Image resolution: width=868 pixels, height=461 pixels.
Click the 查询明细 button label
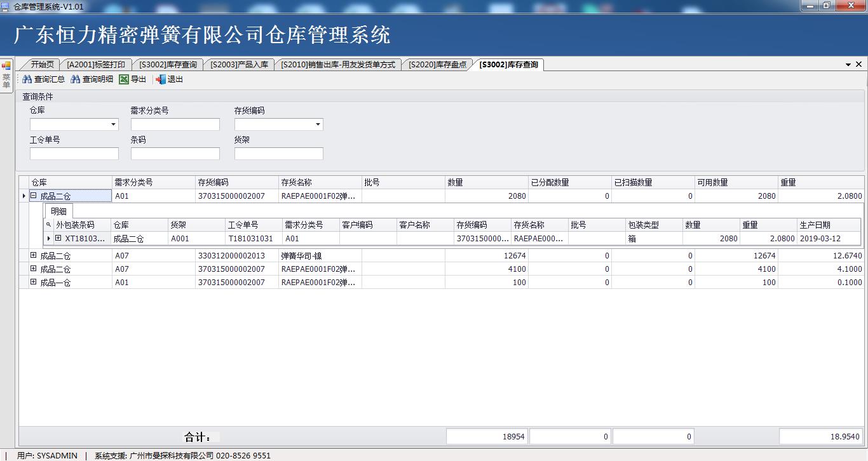pos(98,79)
